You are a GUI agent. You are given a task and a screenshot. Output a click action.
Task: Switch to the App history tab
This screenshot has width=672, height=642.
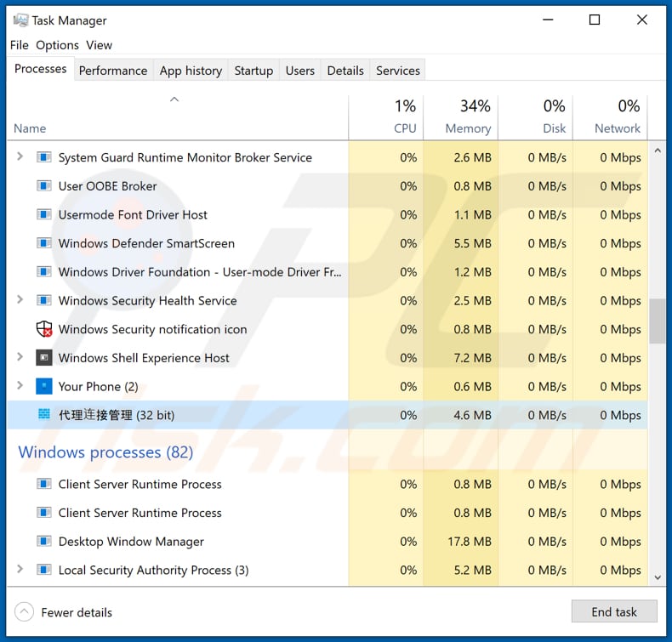[191, 71]
